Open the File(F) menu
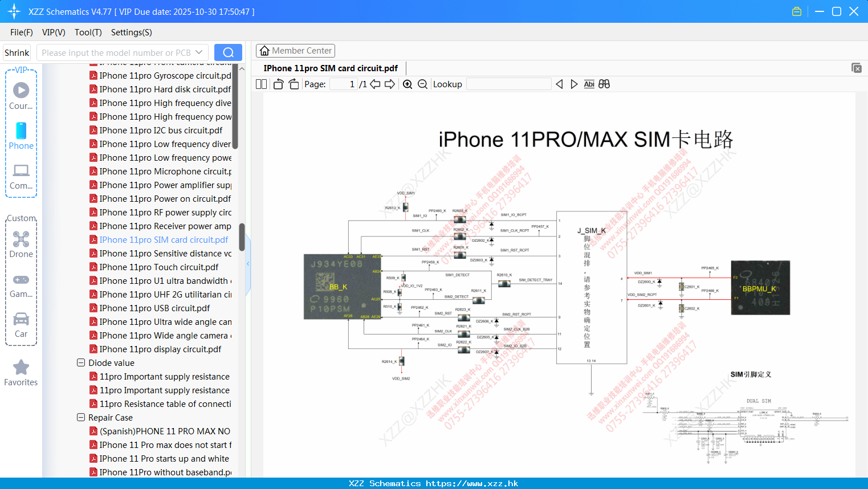Screen dimensions: 868x489 click(22, 32)
